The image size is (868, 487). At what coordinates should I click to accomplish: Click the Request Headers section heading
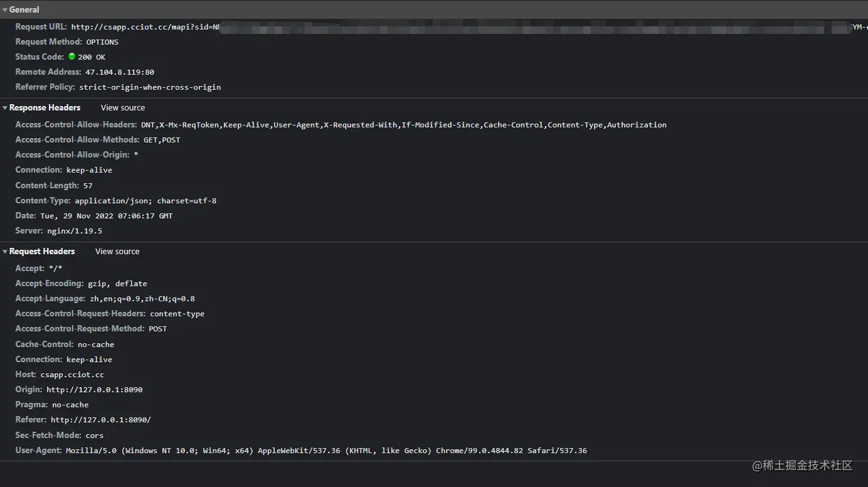click(x=42, y=252)
